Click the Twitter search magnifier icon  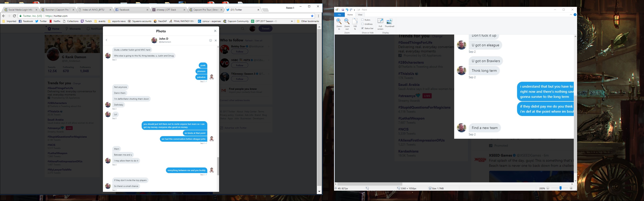click(242, 29)
